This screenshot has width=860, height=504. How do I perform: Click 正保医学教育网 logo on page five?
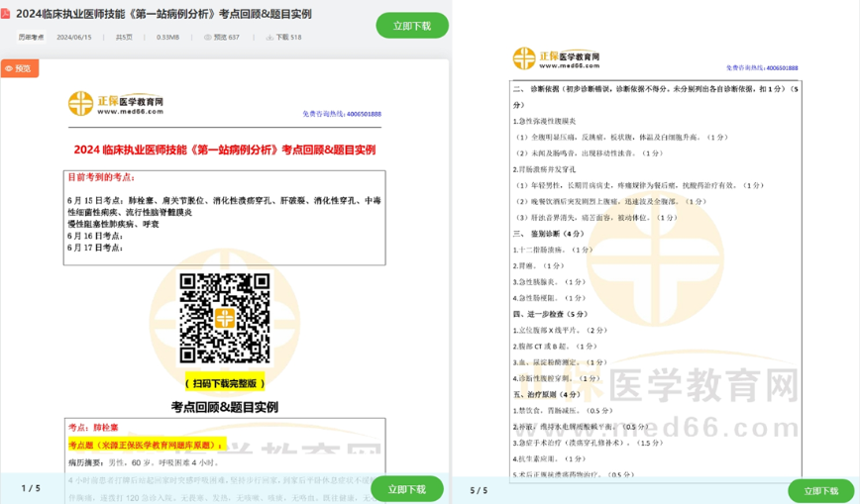pyautogui.click(x=556, y=58)
